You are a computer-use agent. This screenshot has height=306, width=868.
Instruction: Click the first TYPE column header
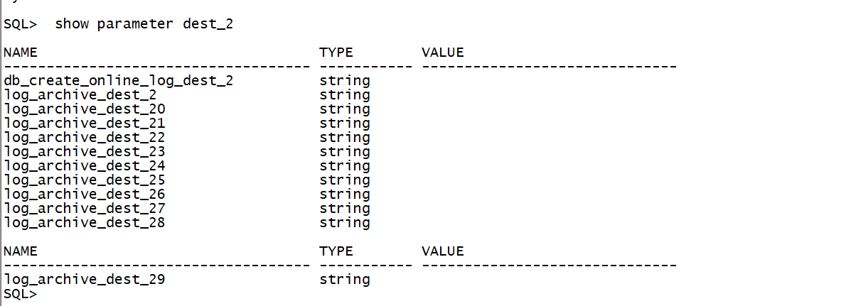click(336, 53)
